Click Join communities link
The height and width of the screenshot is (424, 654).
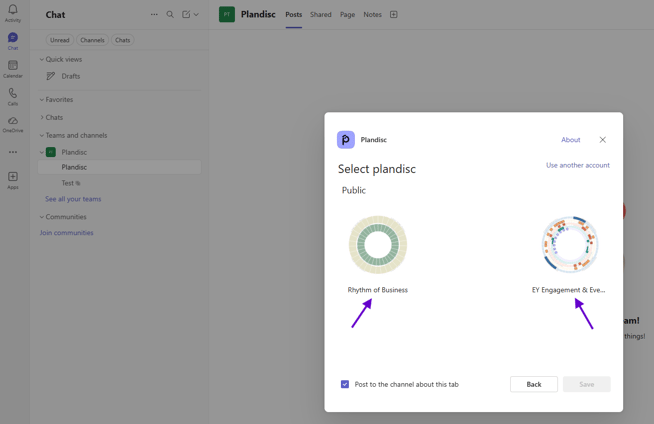click(x=66, y=233)
